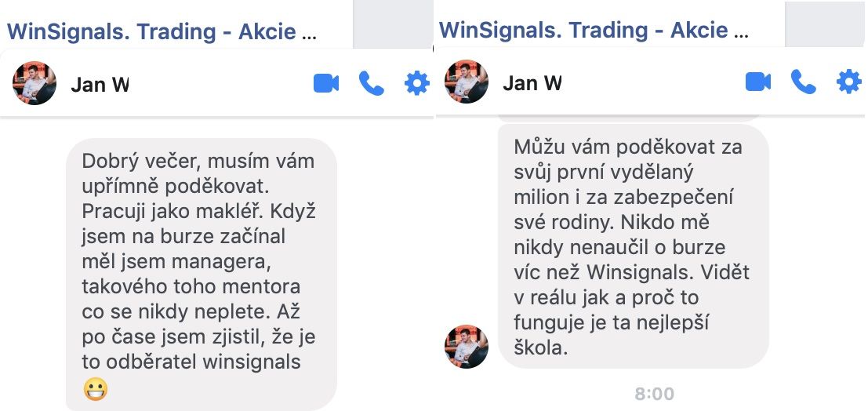Select message starting with Můžu vám poděkovat
This screenshot has width=868, height=411.
click(x=634, y=246)
